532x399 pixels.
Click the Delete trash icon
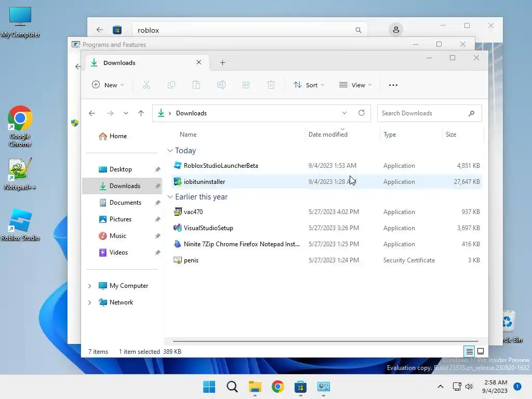click(271, 85)
